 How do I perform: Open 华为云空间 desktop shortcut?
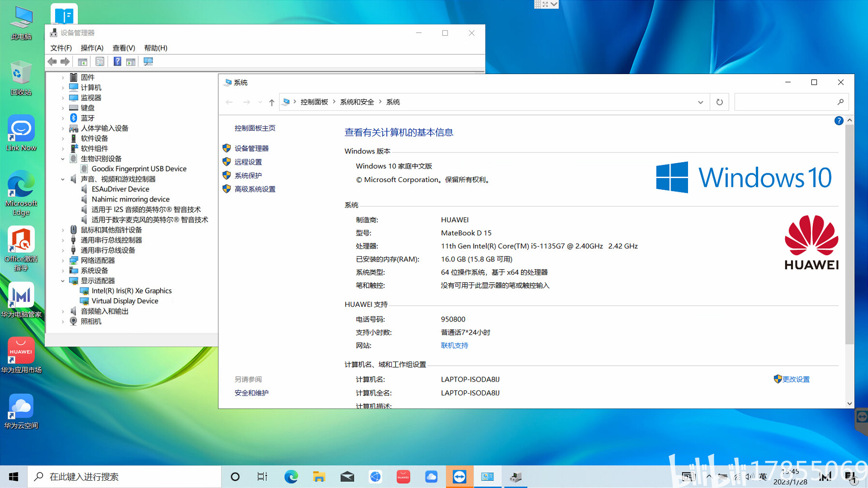(21, 412)
